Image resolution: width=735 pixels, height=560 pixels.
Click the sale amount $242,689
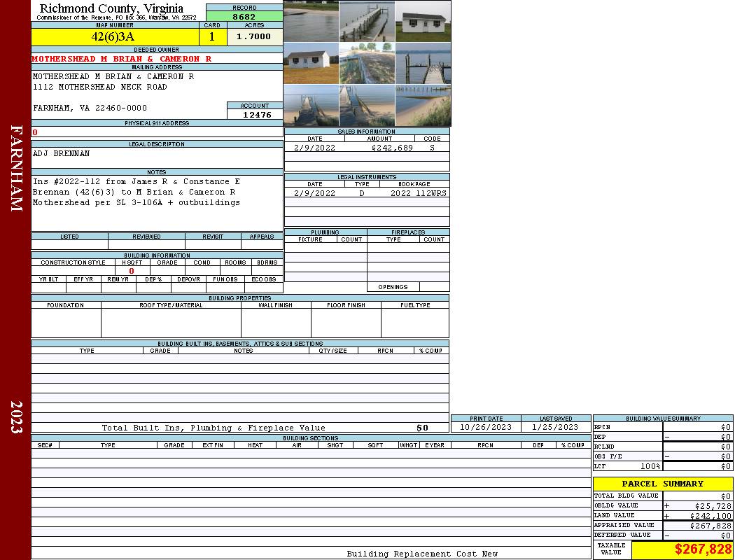click(x=391, y=148)
